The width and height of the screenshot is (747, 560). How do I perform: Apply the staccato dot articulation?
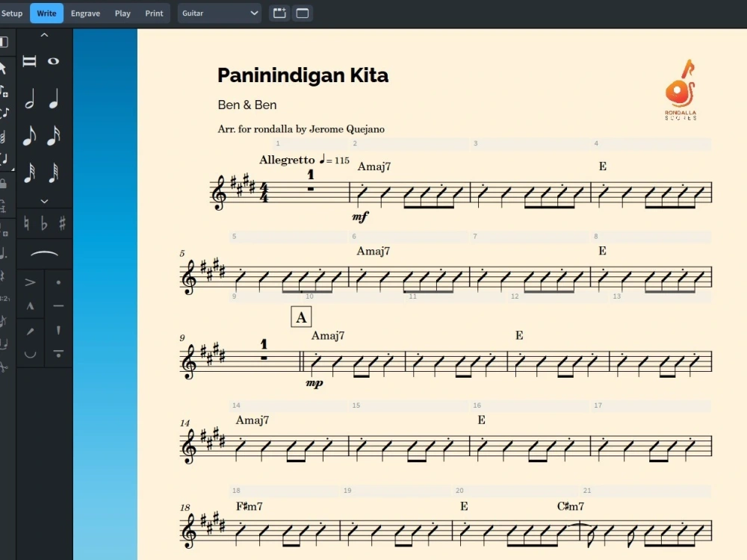pyautogui.click(x=58, y=283)
